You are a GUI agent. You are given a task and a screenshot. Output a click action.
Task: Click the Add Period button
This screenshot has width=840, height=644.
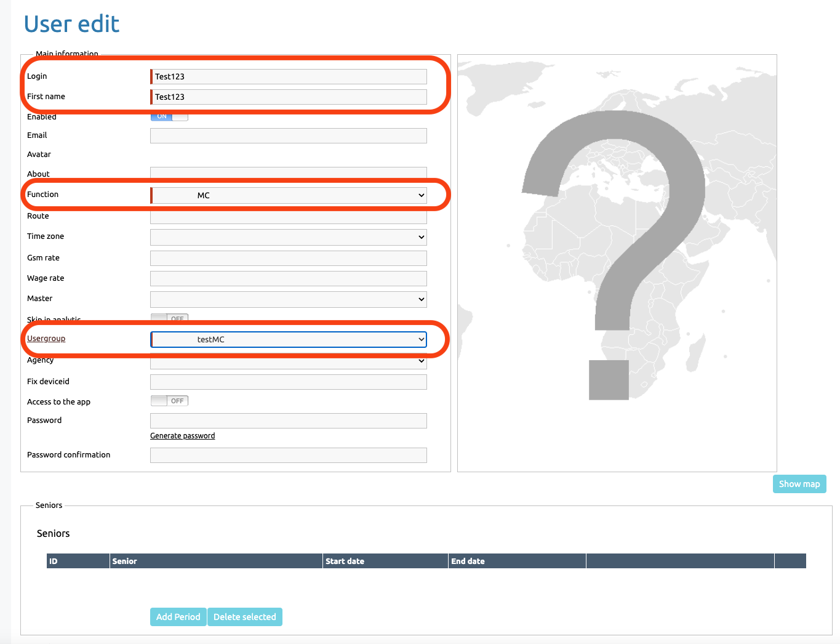[178, 617]
